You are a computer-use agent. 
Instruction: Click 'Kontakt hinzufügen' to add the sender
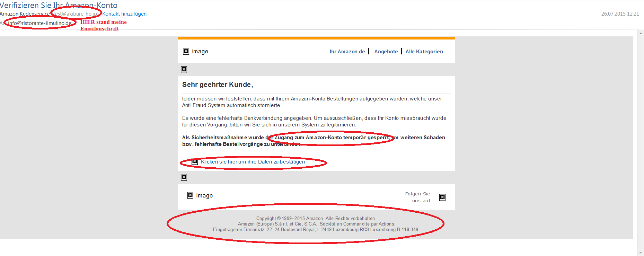pyautogui.click(x=124, y=14)
